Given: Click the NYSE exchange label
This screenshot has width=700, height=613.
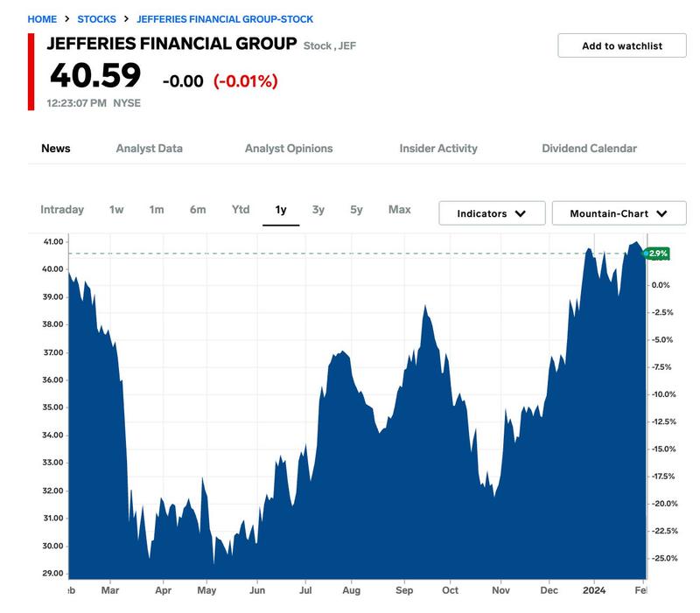Looking at the screenshot, I should tap(127, 103).
